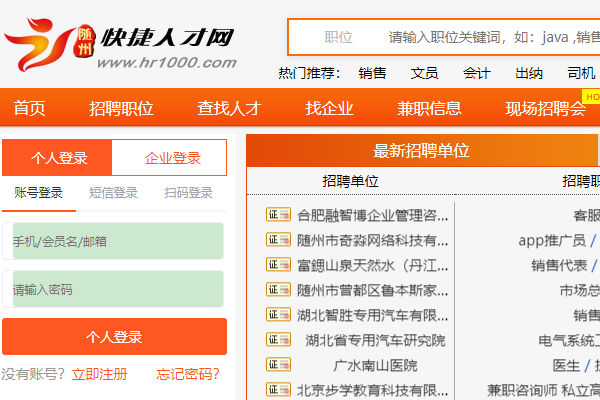Viewport: 600px width, 400px height.
Task: Click certificate icon beside 富锶山泉天然水
Action: [x=278, y=264]
